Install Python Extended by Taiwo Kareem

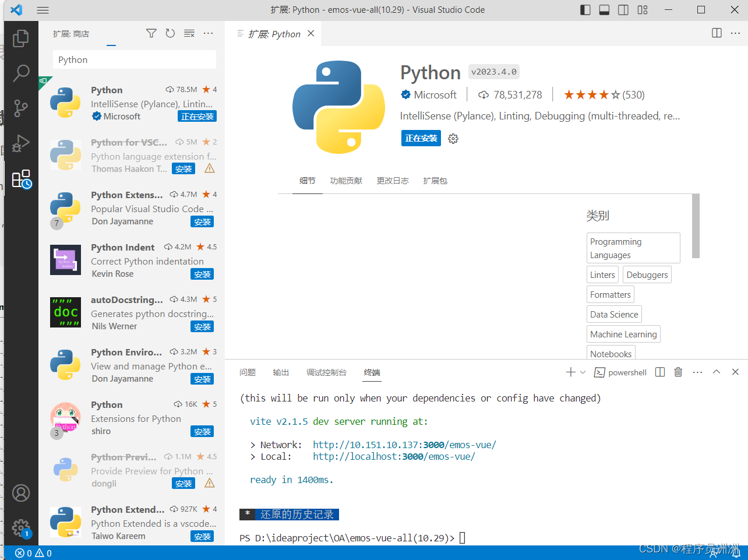[202, 537]
